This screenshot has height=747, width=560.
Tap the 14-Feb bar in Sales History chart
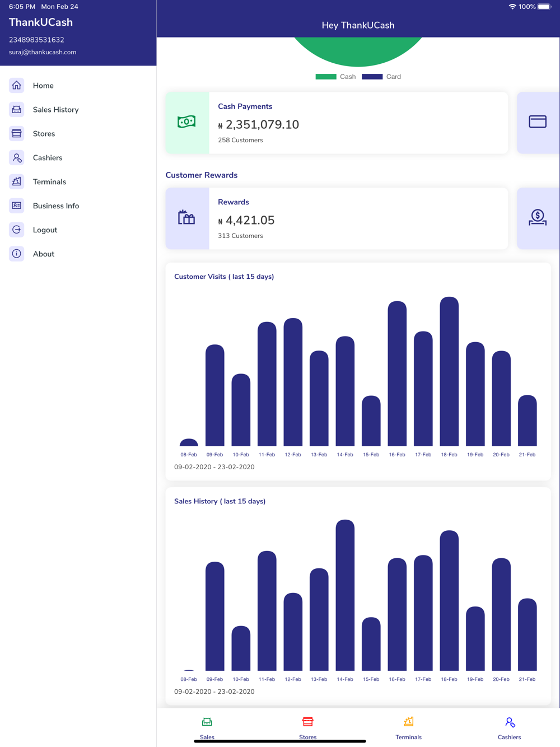click(345, 595)
